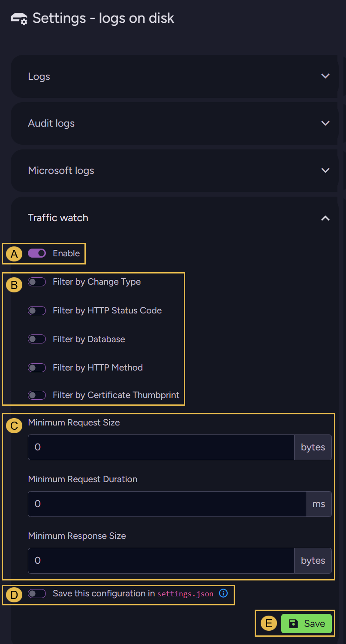
Task: Collapse the Traffic watch chevron
Action: (325, 218)
